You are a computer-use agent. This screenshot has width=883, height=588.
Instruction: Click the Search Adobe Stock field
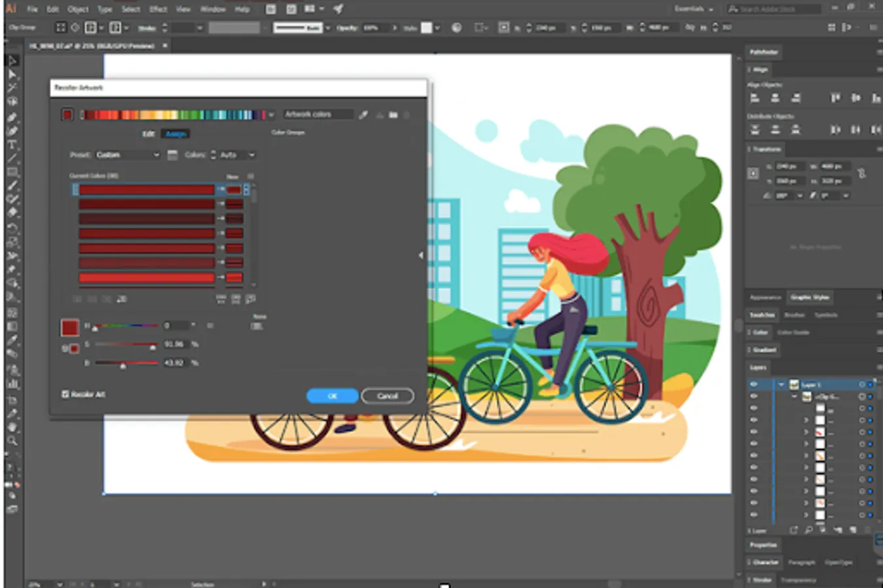[775, 9]
